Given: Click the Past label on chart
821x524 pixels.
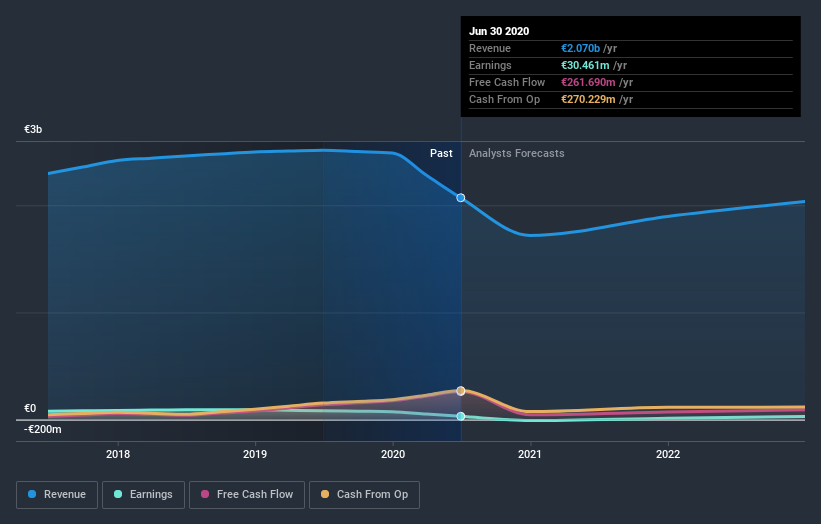Looking at the screenshot, I should coord(441,153).
